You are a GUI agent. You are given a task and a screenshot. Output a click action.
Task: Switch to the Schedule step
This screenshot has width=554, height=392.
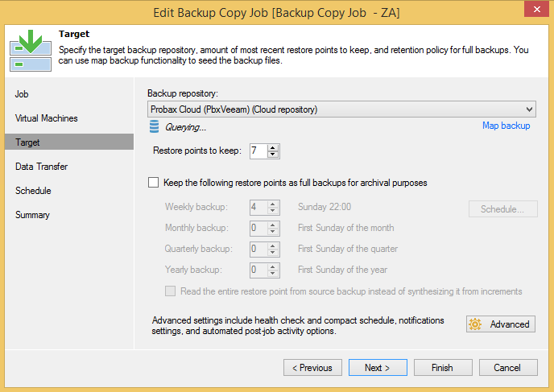point(33,191)
